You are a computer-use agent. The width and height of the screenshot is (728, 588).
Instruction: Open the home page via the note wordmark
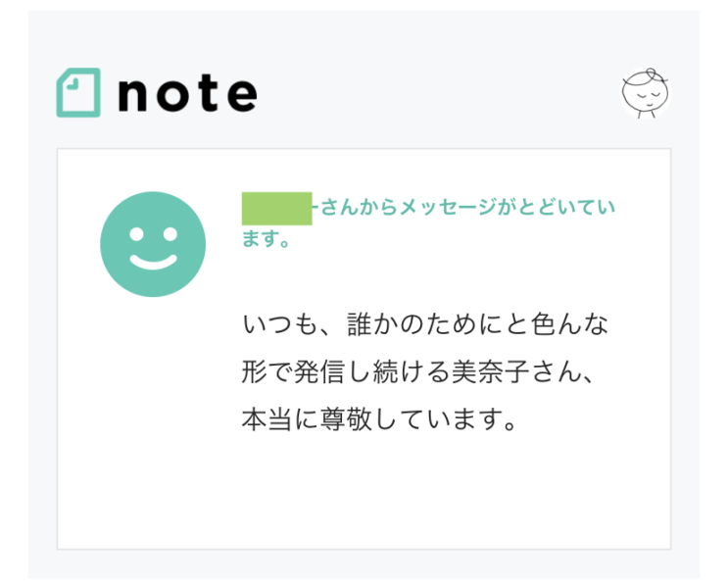(187, 94)
